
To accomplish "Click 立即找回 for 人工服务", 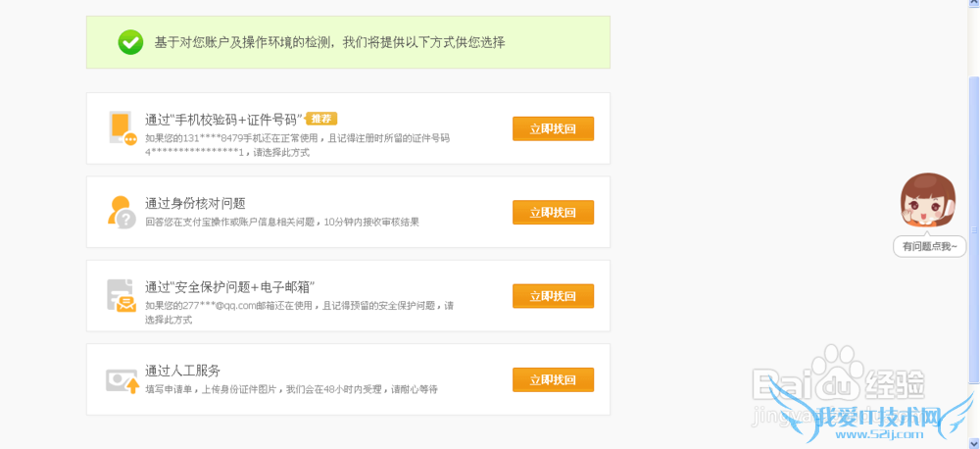I will [x=553, y=379].
